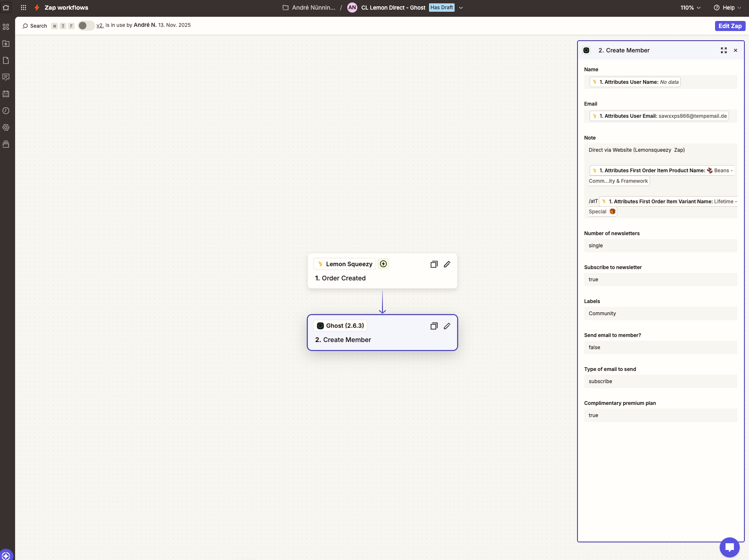Open the live chat bubble
The width and height of the screenshot is (749, 560).
tap(730, 547)
